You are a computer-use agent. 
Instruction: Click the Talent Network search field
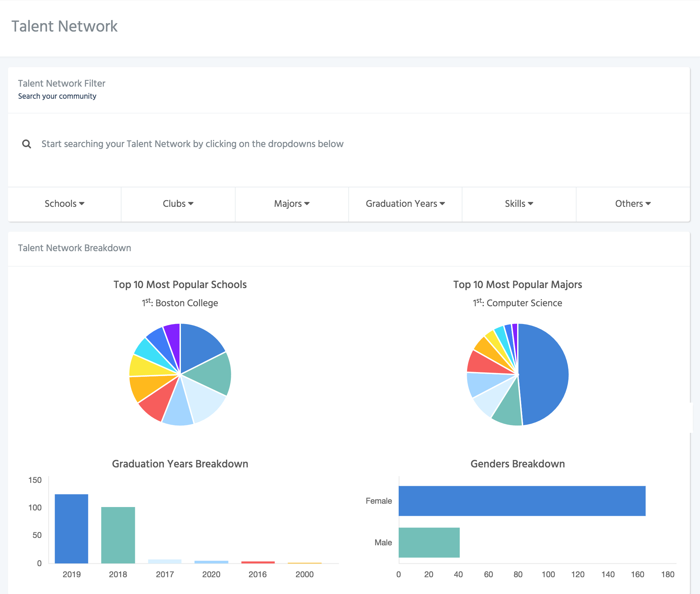tap(192, 144)
